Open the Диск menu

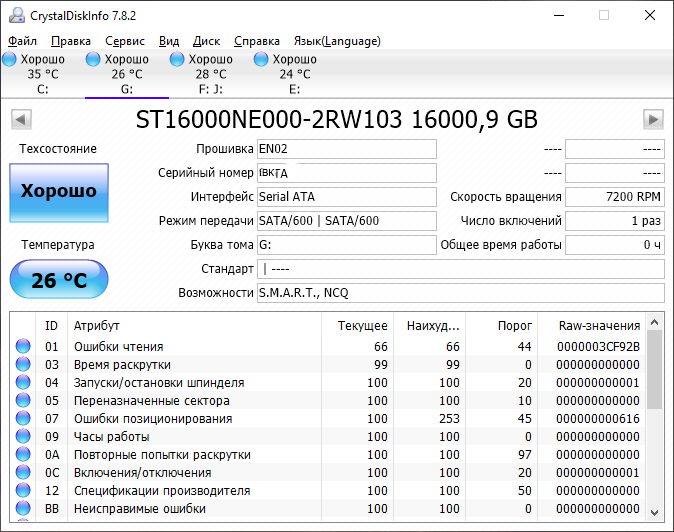(x=206, y=41)
